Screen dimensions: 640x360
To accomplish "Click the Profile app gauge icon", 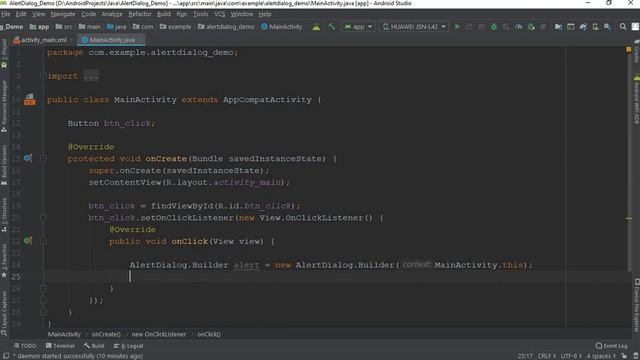I will tap(518, 27).
